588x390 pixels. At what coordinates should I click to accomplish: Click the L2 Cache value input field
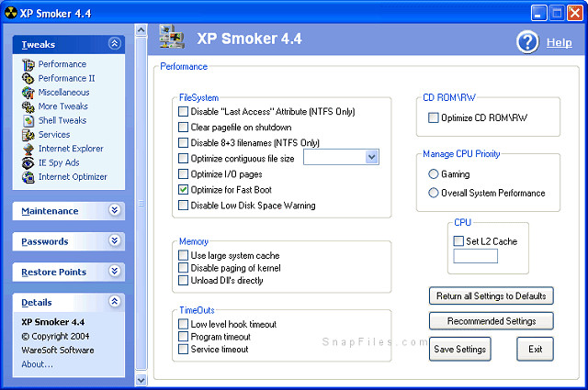[476, 256]
